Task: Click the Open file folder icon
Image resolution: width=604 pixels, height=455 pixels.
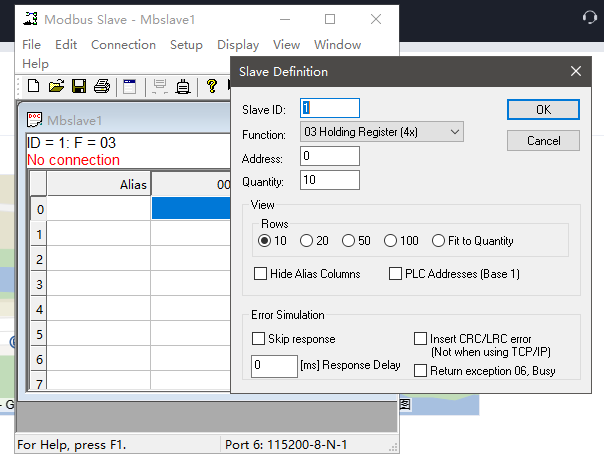Action: click(56, 87)
